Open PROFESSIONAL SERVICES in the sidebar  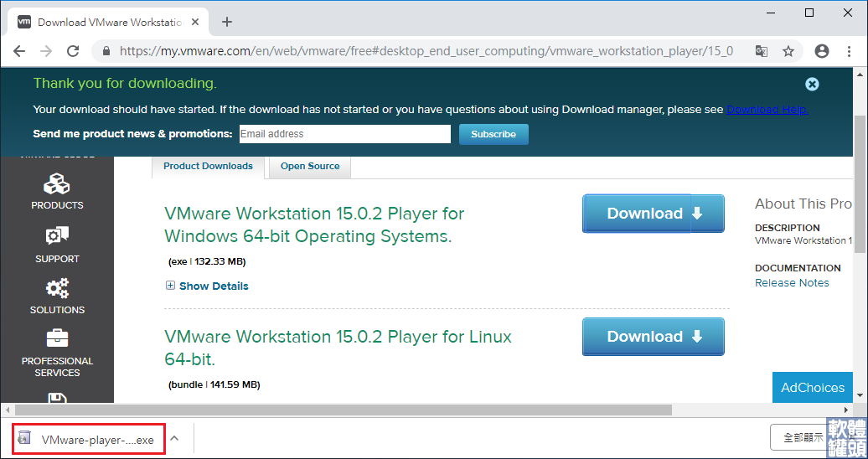(57, 353)
